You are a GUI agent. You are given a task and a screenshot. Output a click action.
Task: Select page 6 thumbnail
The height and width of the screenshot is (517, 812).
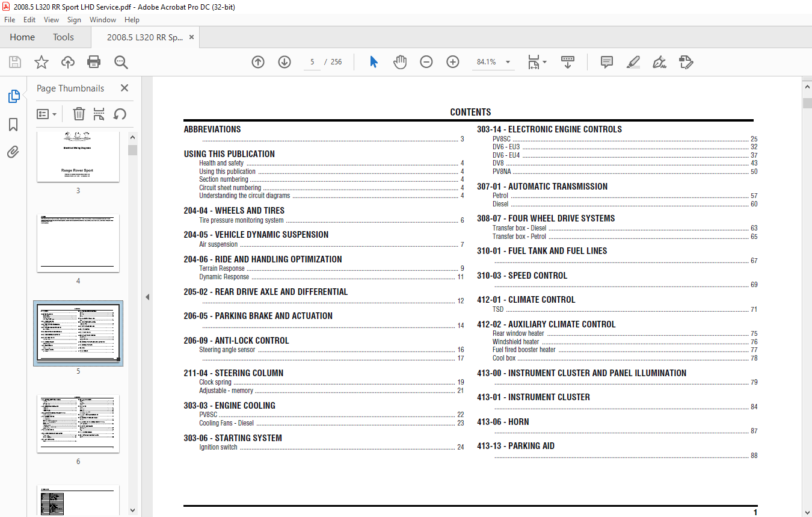tap(78, 424)
